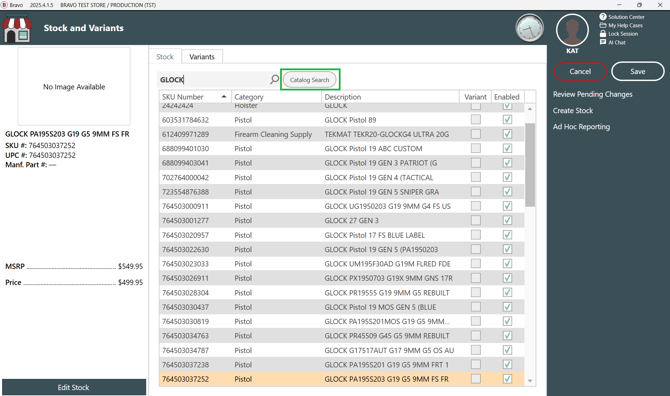The width and height of the screenshot is (670, 396).
Task: Click the Bravo store home icon
Action: tap(17, 28)
